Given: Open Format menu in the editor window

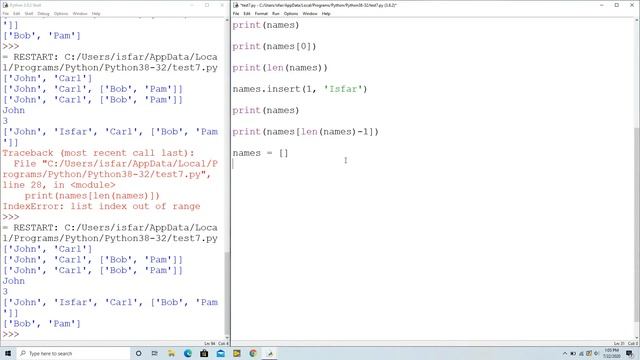Looking at the screenshot, I should [x=261, y=13].
